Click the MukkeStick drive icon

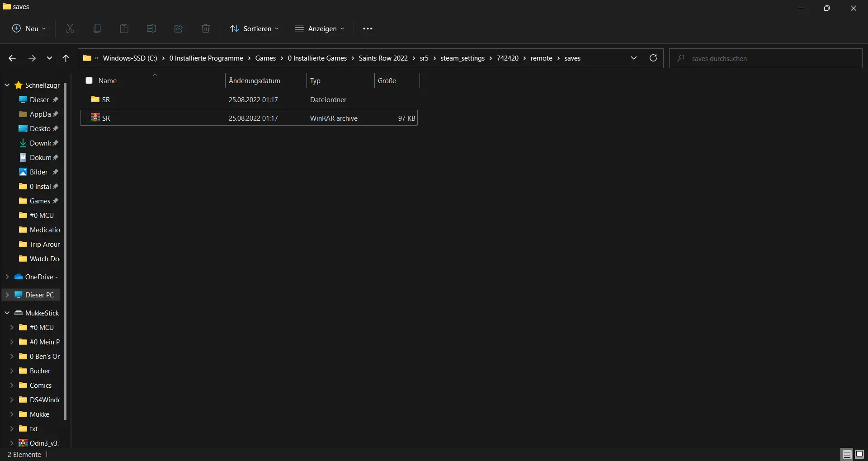click(19, 313)
